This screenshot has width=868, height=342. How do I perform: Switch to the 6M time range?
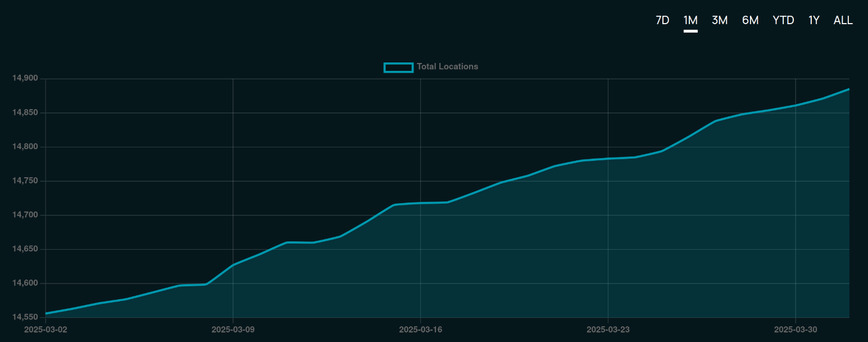click(x=750, y=20)
